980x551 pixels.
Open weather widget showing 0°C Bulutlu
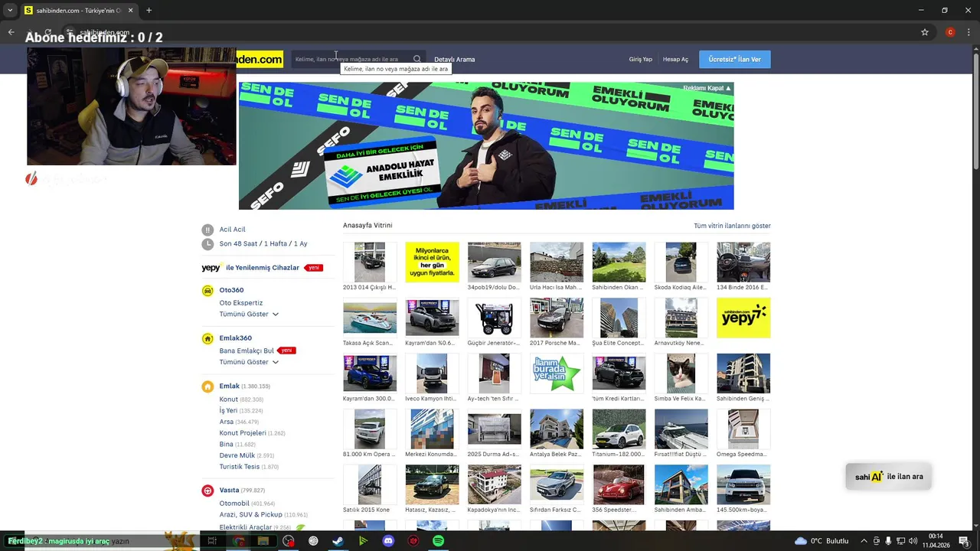coord(822,541)
